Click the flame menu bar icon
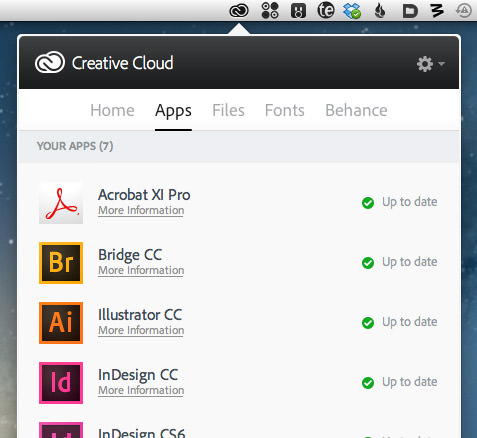 (380, 10)
